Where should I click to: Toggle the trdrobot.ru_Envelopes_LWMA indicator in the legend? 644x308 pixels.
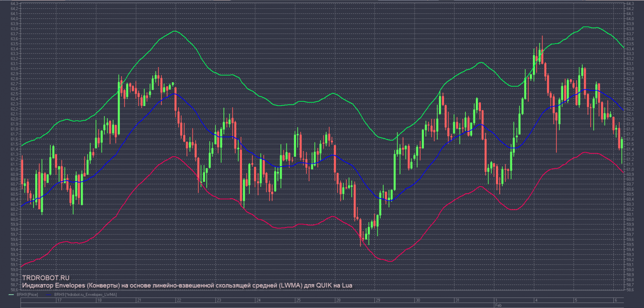[x=86, y=295]
